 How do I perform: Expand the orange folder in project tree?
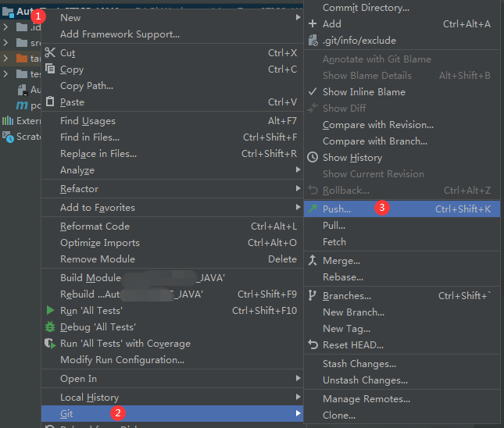(5, 59)
